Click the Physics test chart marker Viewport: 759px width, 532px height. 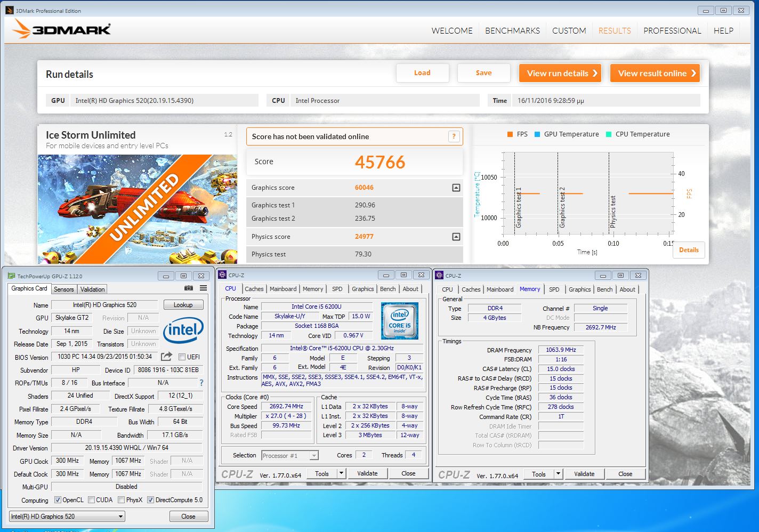(x=613, y=212)
